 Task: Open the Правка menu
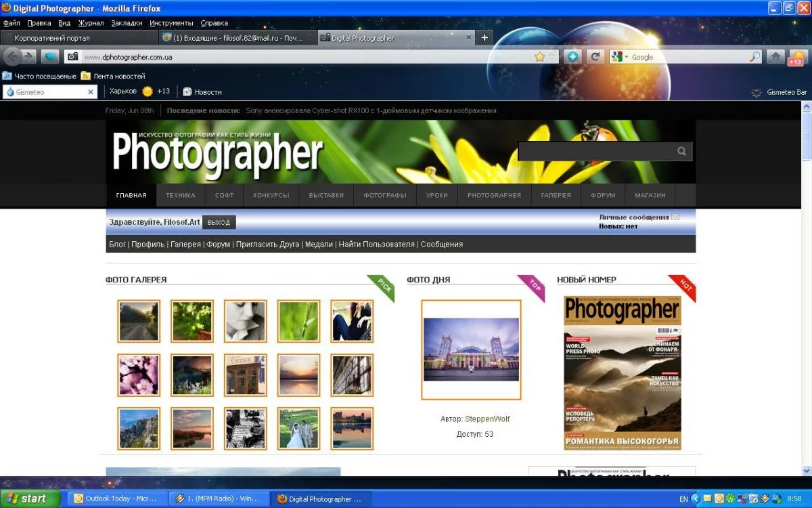(39, 23)
